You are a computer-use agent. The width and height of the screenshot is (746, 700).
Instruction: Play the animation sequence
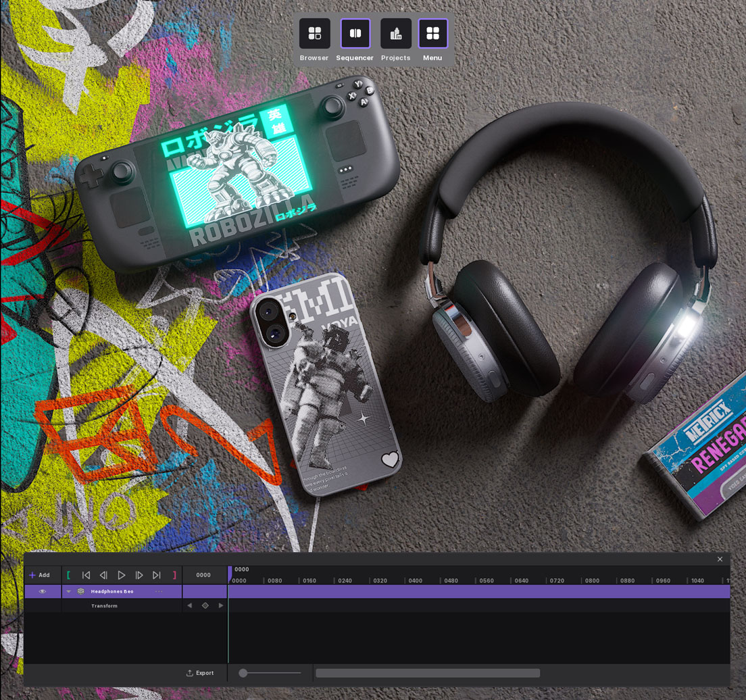122,575
